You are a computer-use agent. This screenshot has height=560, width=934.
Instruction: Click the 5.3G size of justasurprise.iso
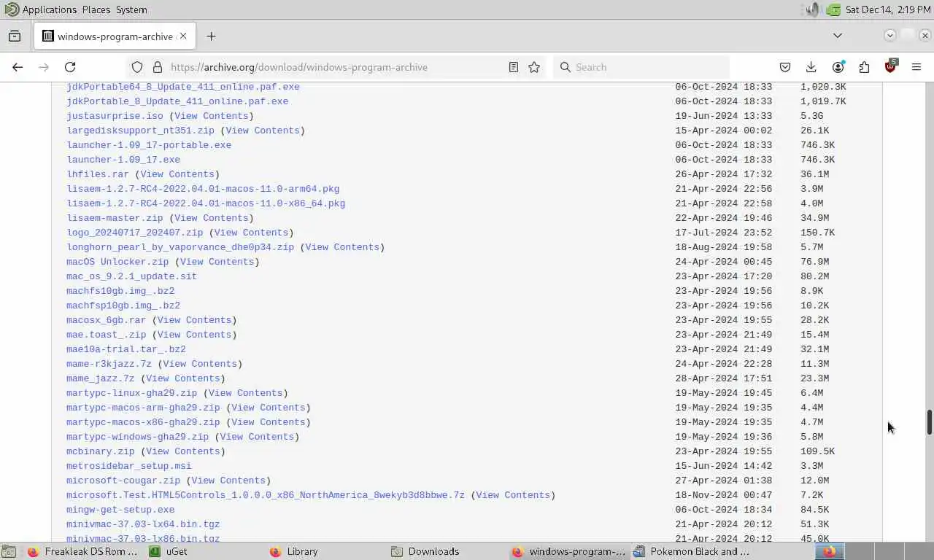811,116
